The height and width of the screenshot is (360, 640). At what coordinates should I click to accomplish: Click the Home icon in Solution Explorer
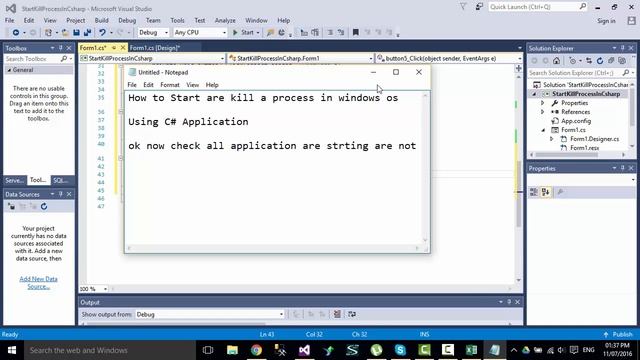click(x=556, y=61)
